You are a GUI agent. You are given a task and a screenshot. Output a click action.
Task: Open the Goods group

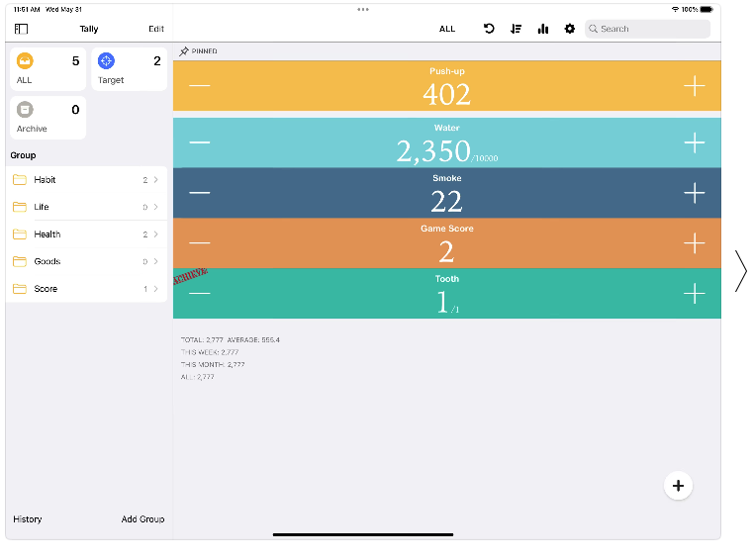pos(86,262)
